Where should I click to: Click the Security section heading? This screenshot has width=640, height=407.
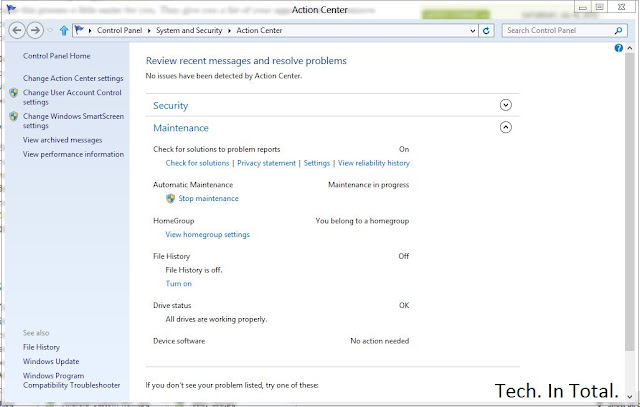[171, 106]
